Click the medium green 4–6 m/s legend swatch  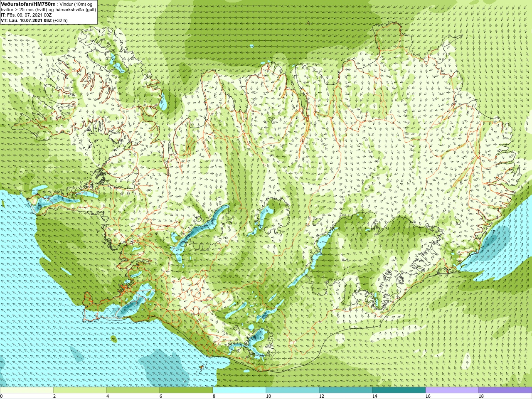click(x=133, y=390)
